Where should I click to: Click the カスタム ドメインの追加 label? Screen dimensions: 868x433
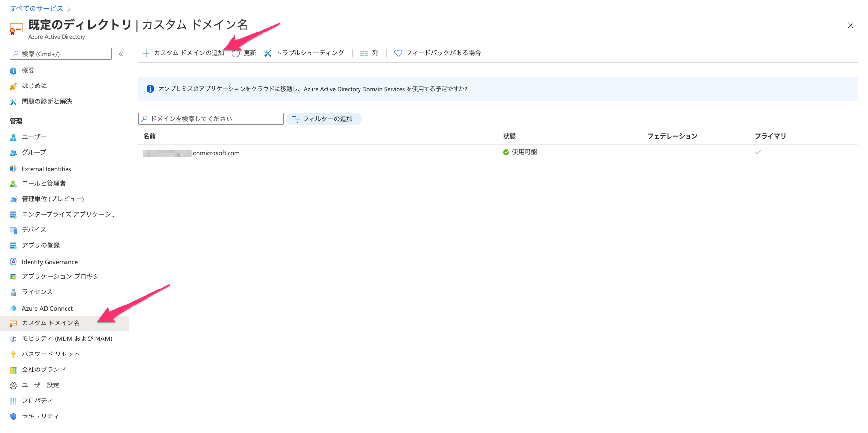pos(189,53)
